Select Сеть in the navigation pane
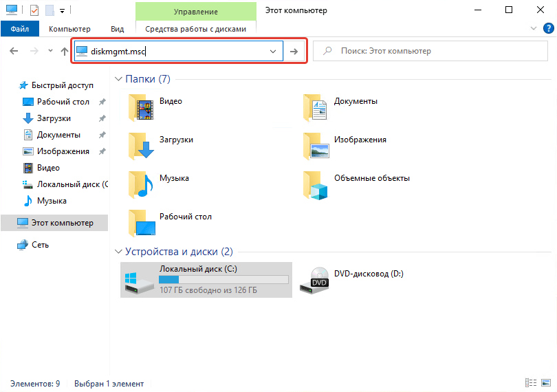This screenshot has width=557, height=392. pyautogui.click(x=33, y=245)
